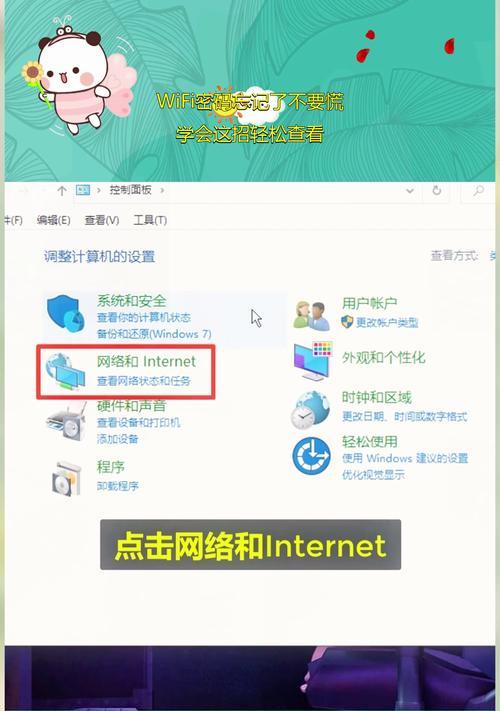Click the 外观和个性化 monitor icon
Screen dimensions: 500x711
[x=313, y=361]
